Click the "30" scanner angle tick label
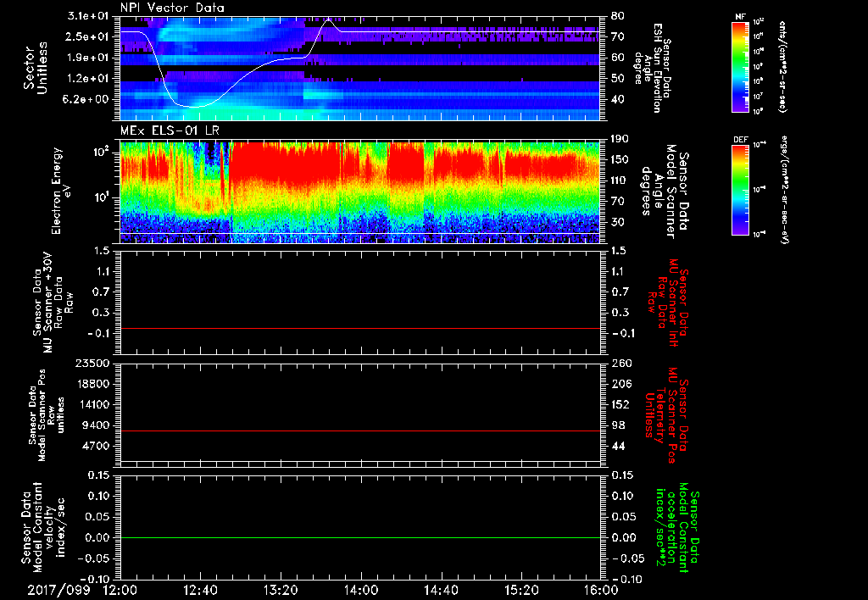 [618, 222]
